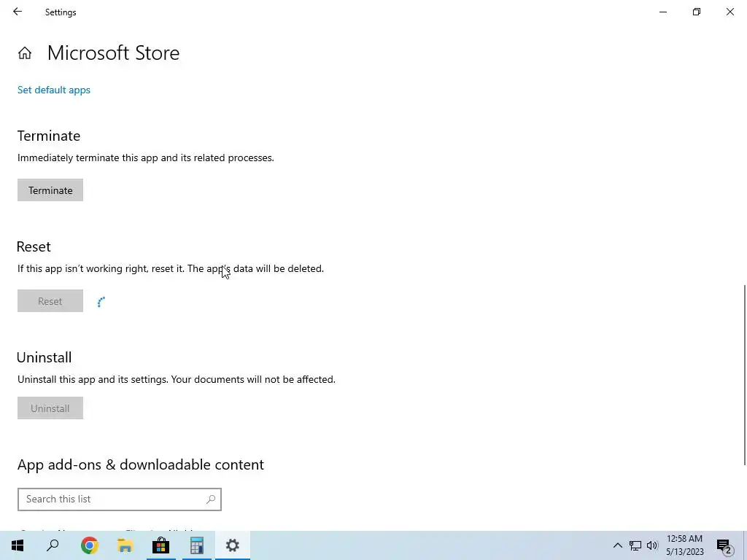This screenshot has height=560, width=747.
Task: Open the Windows Start menu
Action: [x=18, y=545]
